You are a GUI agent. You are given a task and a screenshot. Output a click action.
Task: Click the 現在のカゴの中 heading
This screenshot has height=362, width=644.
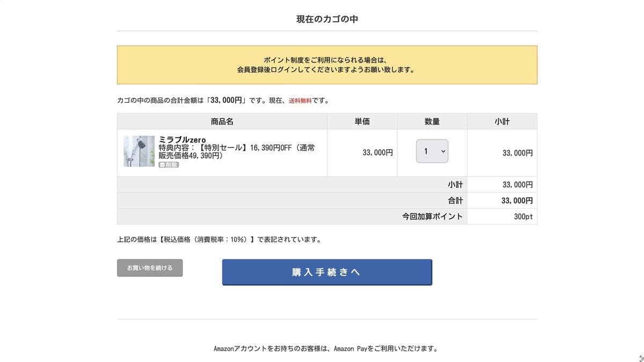(x=327, y=19)
